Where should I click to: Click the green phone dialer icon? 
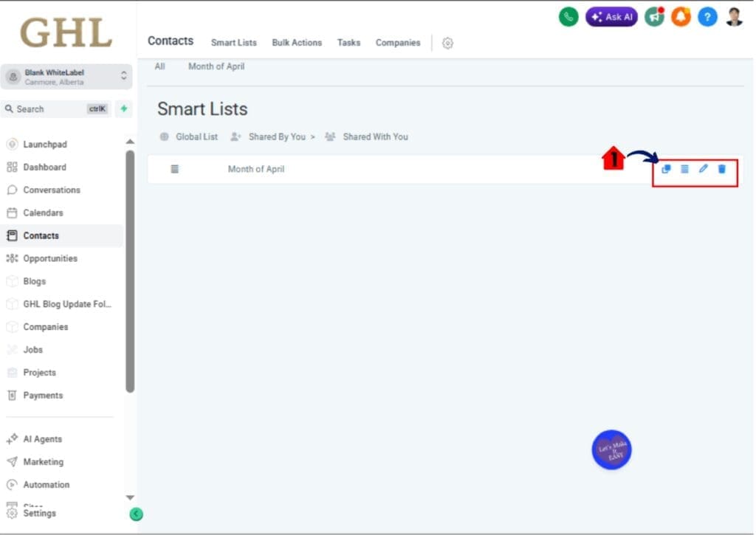[568, 17]
